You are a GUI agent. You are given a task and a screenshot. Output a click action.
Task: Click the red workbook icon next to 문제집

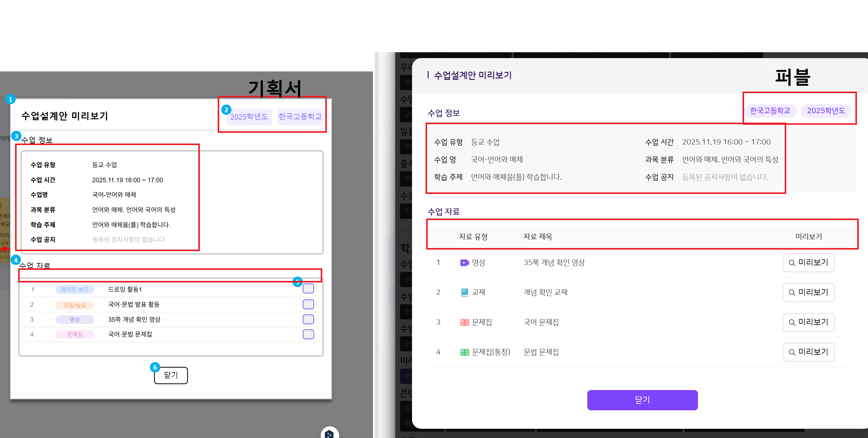(464, 322)
